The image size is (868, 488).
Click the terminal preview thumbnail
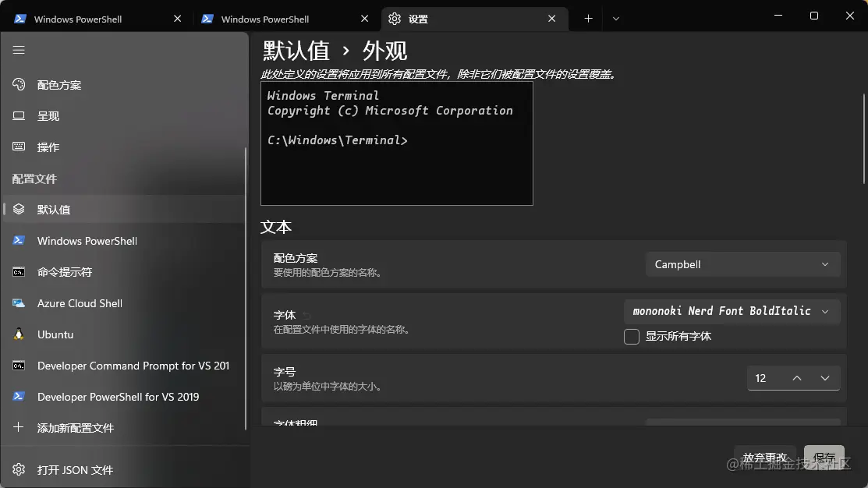[x=397, y=143]
